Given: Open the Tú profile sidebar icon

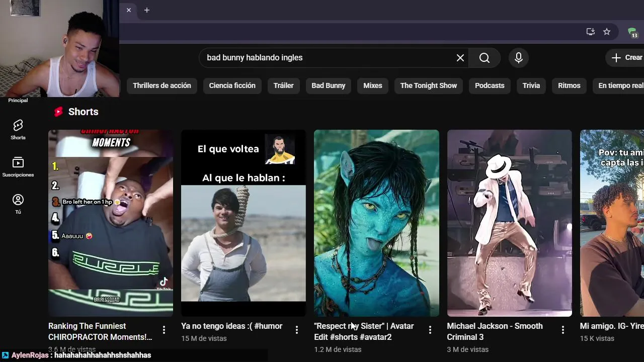Looking at the screenshot, I should (18, 204).
